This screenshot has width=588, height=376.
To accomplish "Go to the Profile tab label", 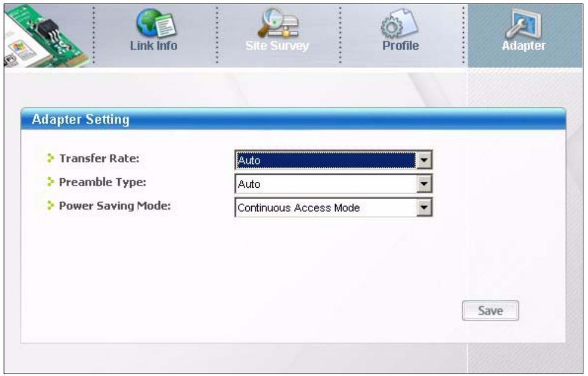I will click(x=401, y=45).
